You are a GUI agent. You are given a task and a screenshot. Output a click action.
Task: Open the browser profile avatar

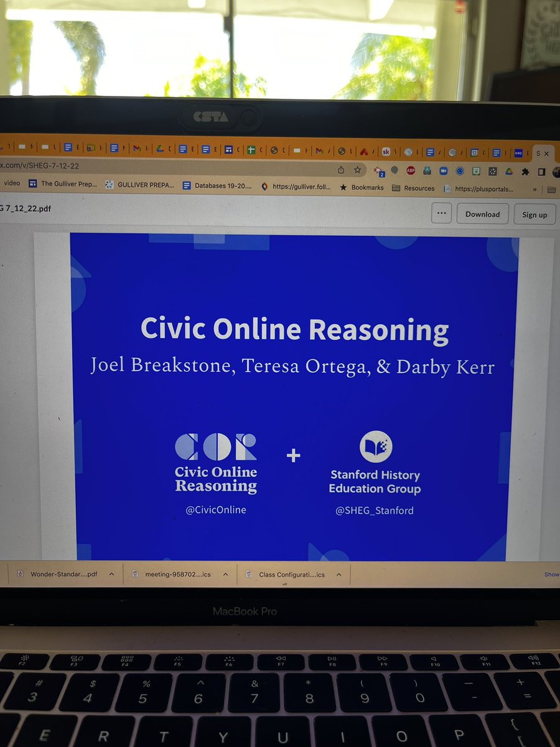[555, 170]
